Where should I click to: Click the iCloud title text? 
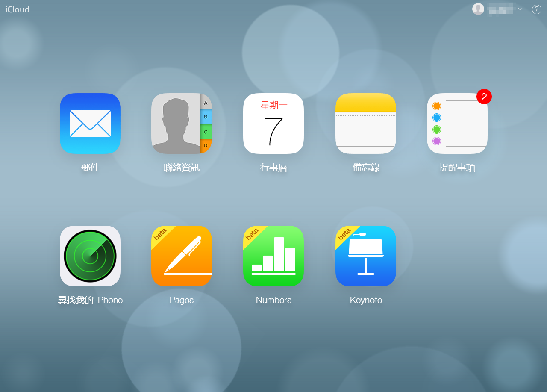(18, 9)
